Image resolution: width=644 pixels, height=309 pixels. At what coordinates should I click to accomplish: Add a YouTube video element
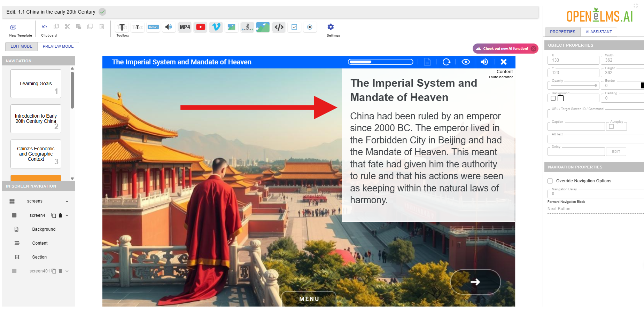pyautogui.click(x=201, y=27)
